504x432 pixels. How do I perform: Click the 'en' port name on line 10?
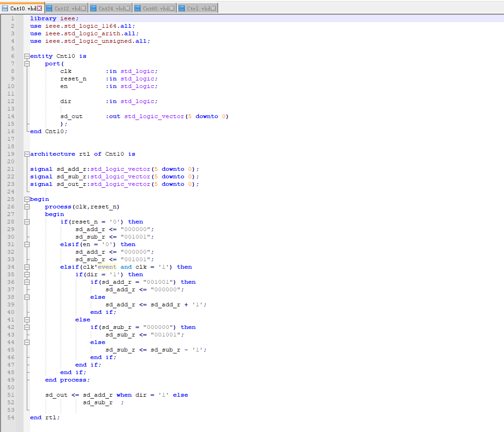coord(64,86)
